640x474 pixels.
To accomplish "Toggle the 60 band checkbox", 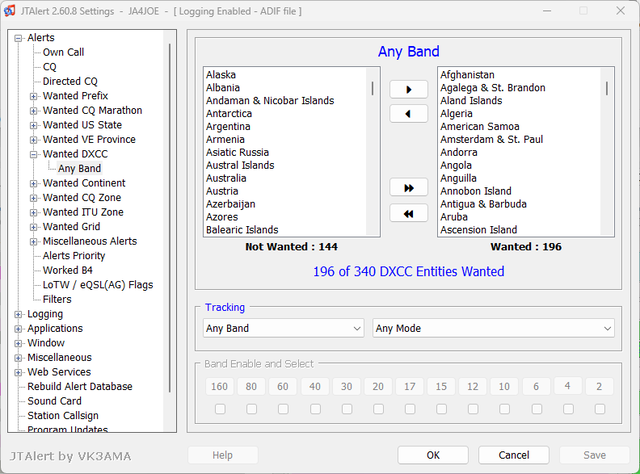I will (x=283, y=409).
